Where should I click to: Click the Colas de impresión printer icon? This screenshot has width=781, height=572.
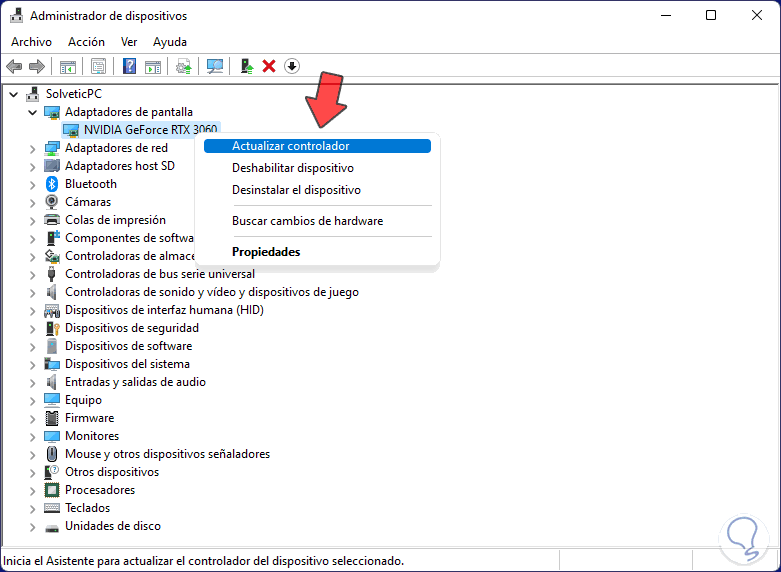52,220
